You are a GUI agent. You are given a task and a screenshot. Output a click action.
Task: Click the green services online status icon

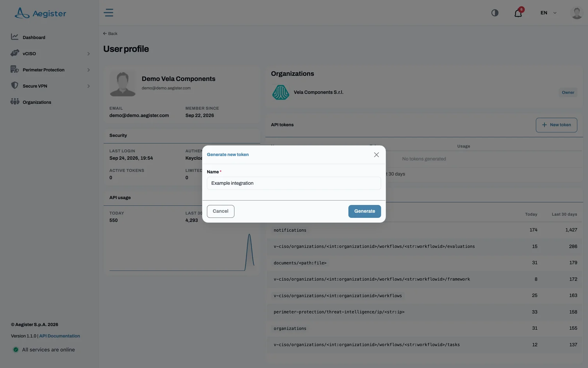pyautogui.click(x=16, y=350)
